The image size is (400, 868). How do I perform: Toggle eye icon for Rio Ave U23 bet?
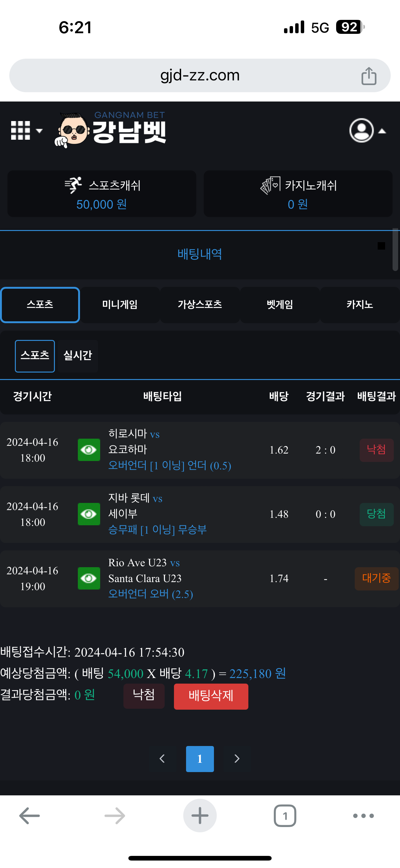89,578
